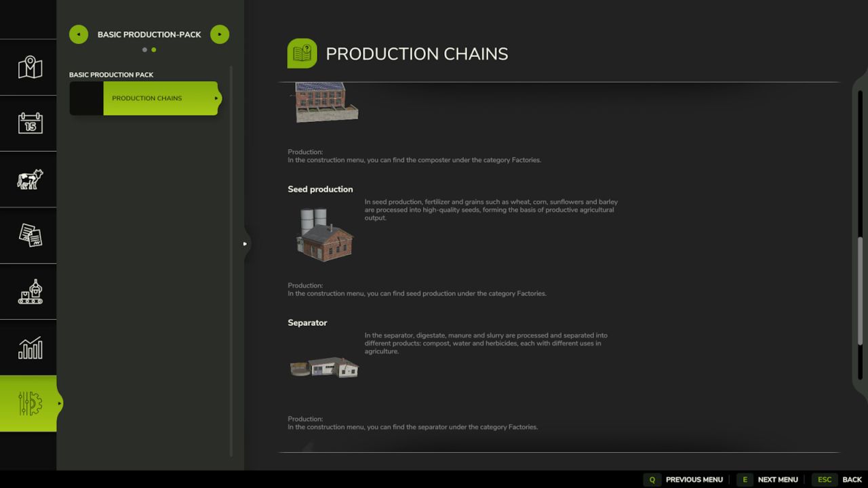Screen dimensions: 868x488
Task: View statistics via the bar chart icon
Action: pyautogui.click(x=28, y=348)
